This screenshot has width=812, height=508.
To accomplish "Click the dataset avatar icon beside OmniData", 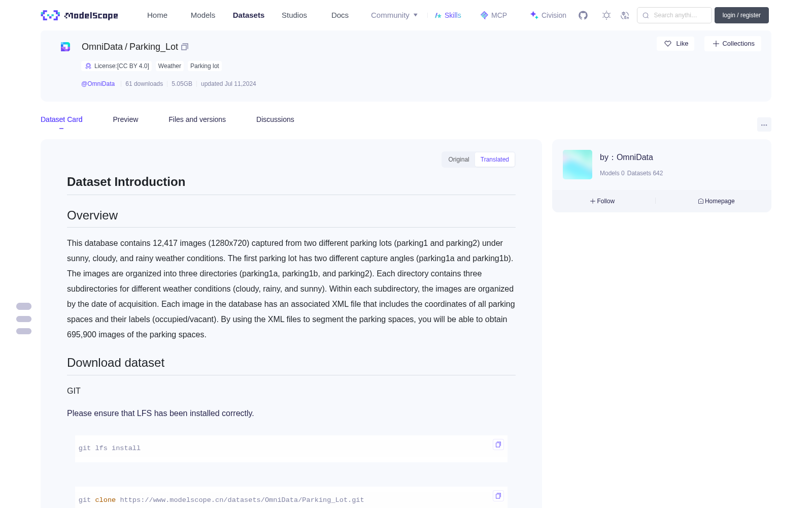I will [x=65, y=47].
